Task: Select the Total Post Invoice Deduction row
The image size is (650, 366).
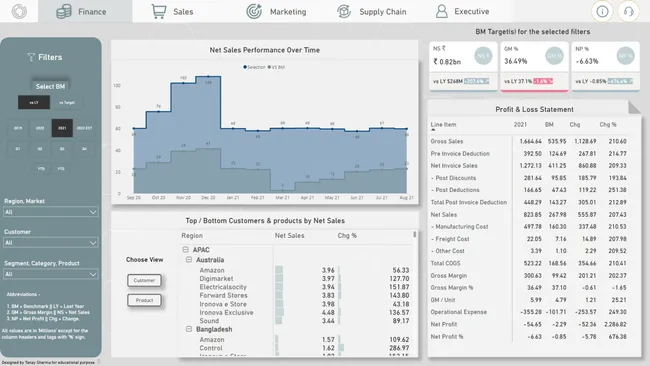Action: point(529,202)
